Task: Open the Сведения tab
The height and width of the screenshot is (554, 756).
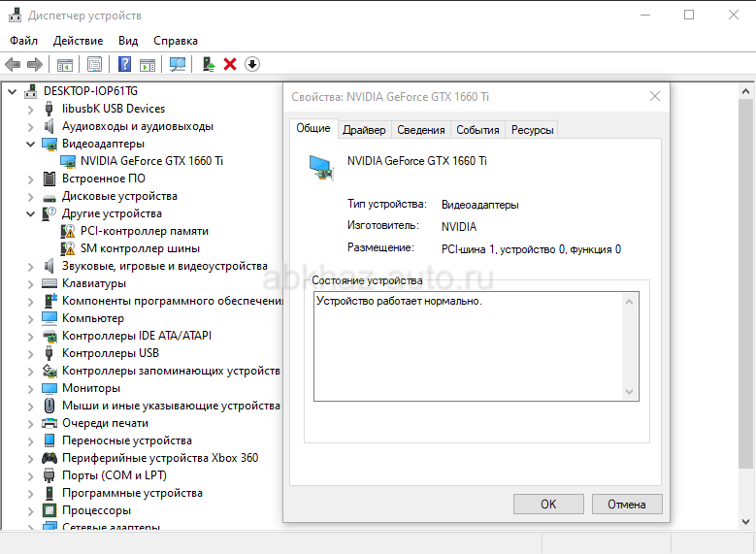Action: [x=421, y=130]
